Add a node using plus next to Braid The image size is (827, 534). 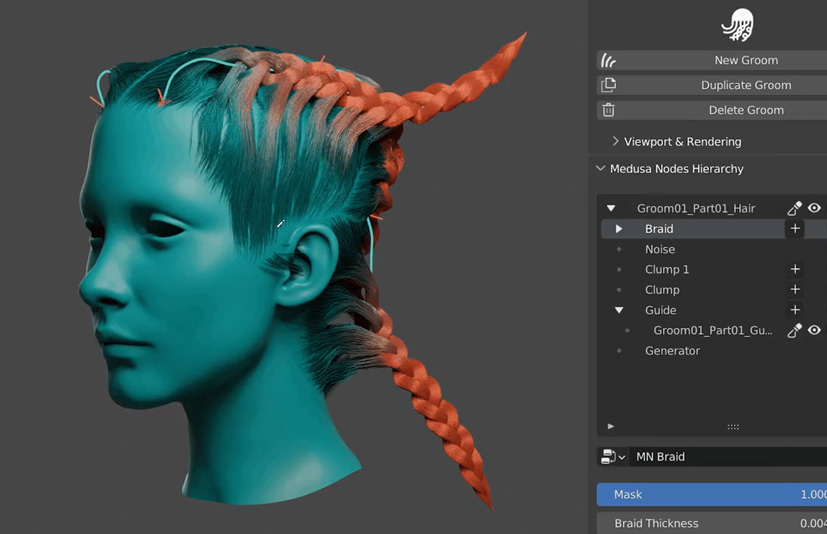[x=795, y=229]
